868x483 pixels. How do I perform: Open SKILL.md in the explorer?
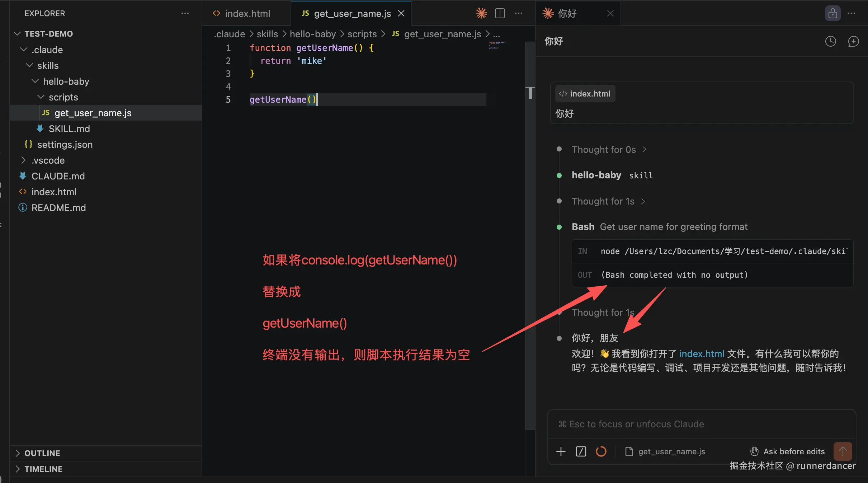(69, 129)
